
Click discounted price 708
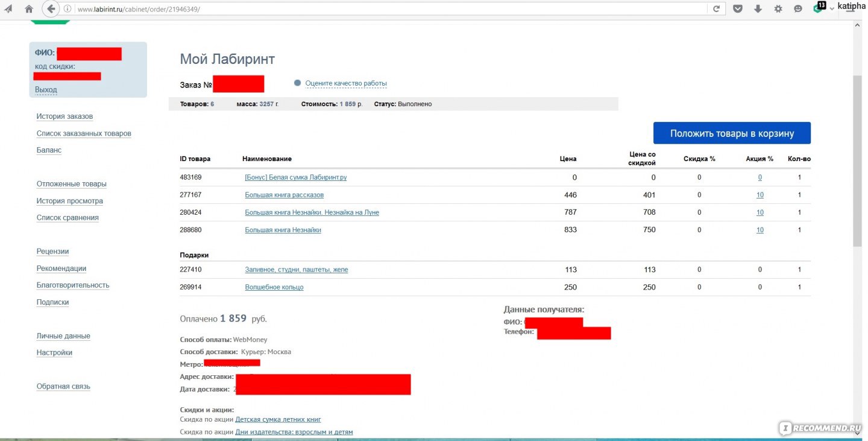pyautogui.click(x=649, y=212)
